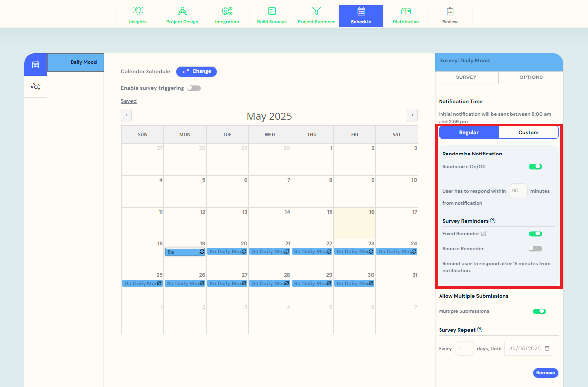The image size is (588, 387).
Task: Toggle Enable survey triggering switch
Action: tap(194, 88)
